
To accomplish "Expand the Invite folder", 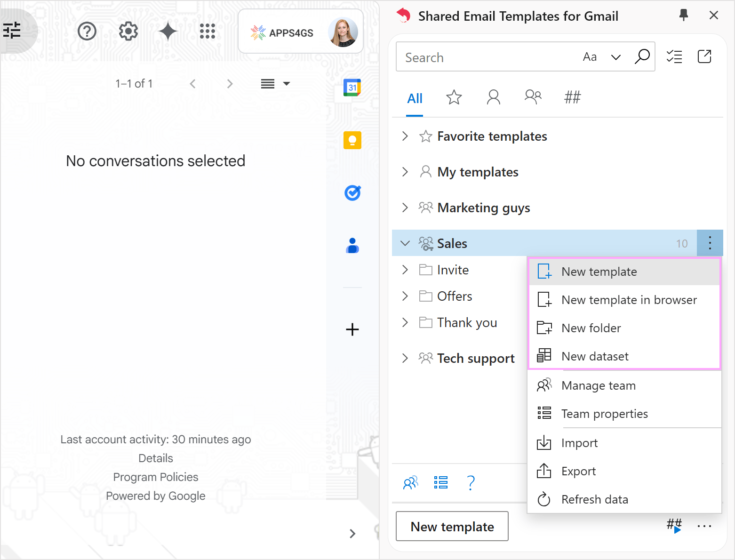I will [405, 270].
